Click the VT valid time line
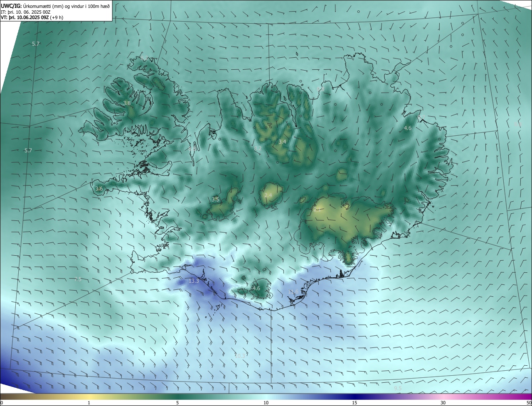 tap(32, 17)
